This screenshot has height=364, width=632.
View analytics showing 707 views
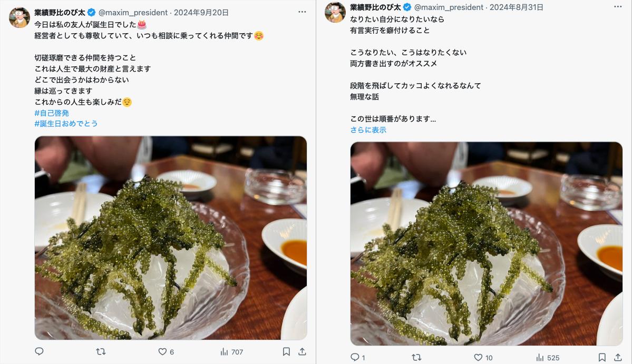pos(232,352)
